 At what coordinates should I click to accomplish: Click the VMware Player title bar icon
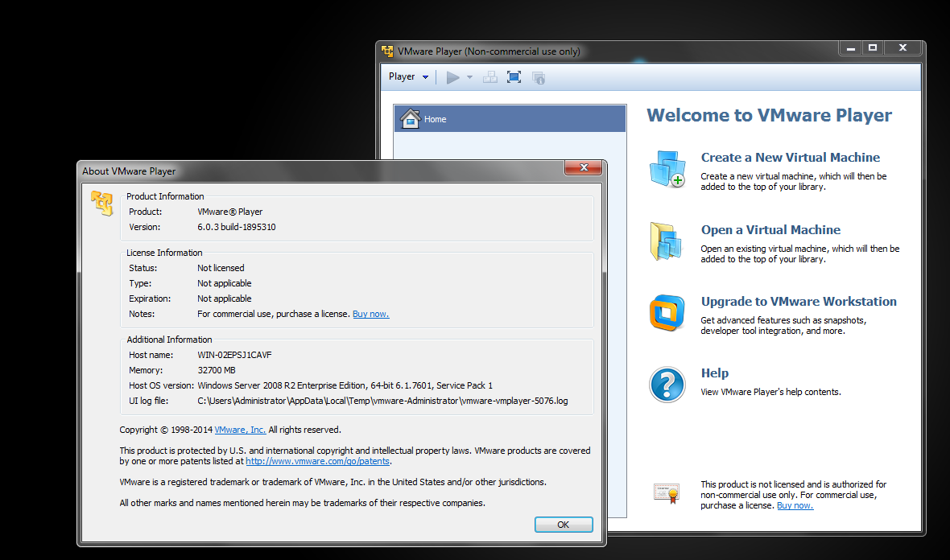(388, 51)
